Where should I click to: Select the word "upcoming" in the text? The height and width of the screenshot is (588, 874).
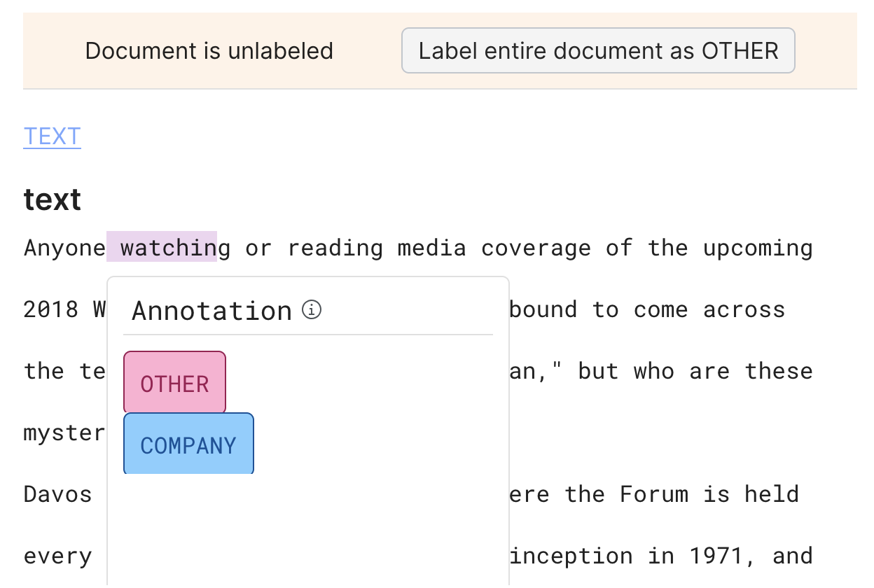[x=758, y=248]
